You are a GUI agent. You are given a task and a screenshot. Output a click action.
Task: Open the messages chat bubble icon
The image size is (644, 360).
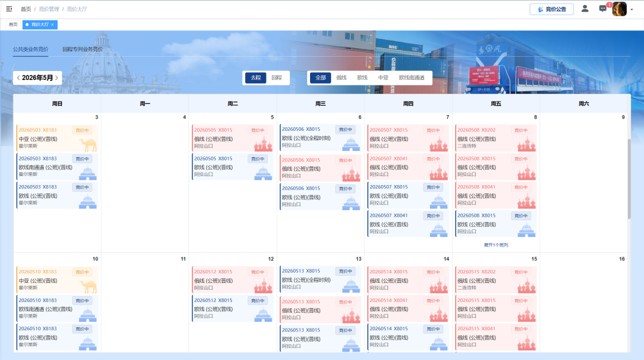coord(603,9)
